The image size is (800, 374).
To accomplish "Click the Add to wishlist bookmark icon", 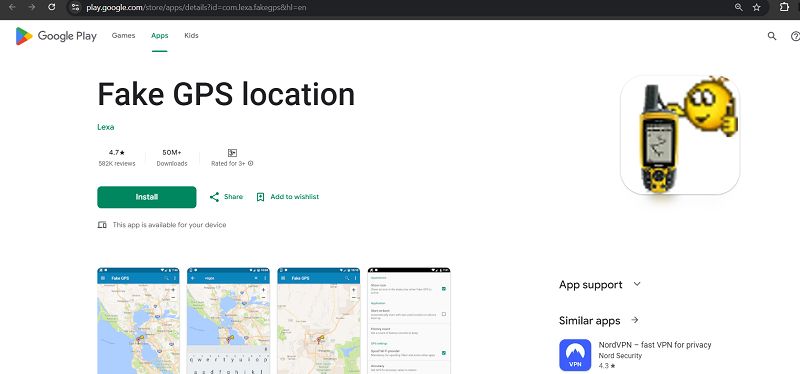I will (260, 197).
